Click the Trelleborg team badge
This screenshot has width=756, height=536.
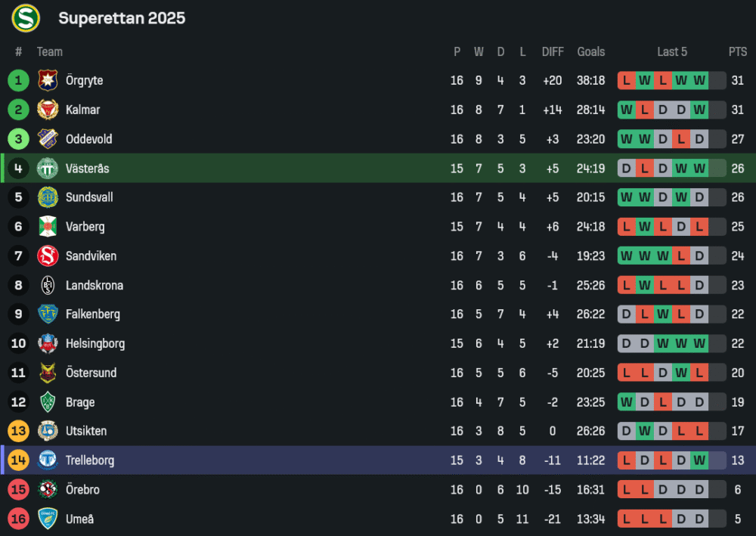click(48, 460)
